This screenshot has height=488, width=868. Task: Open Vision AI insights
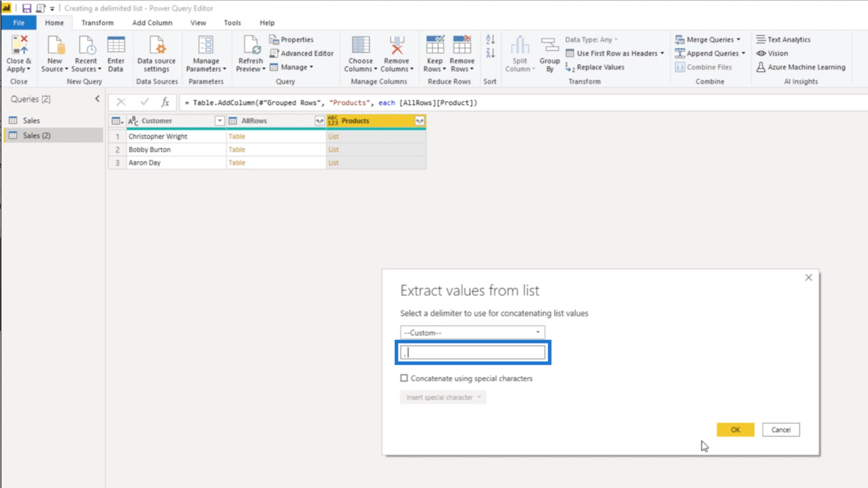(772, 53)
